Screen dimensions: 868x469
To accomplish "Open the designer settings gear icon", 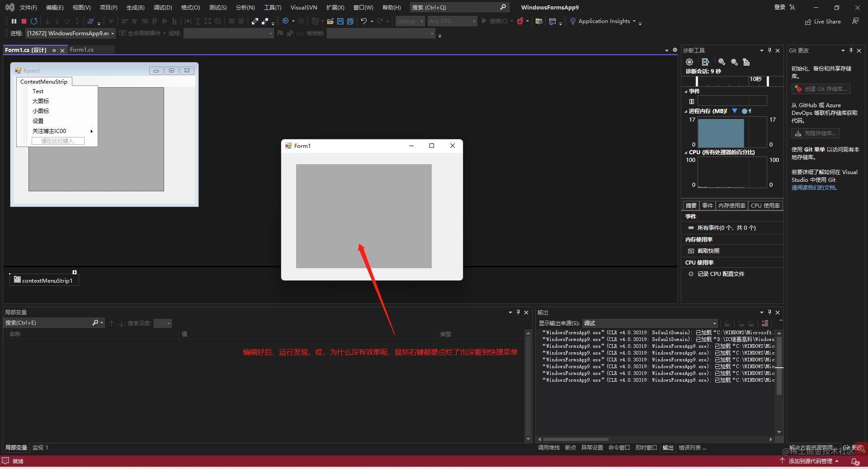I will pyautogui.click(x=675, y=50).
